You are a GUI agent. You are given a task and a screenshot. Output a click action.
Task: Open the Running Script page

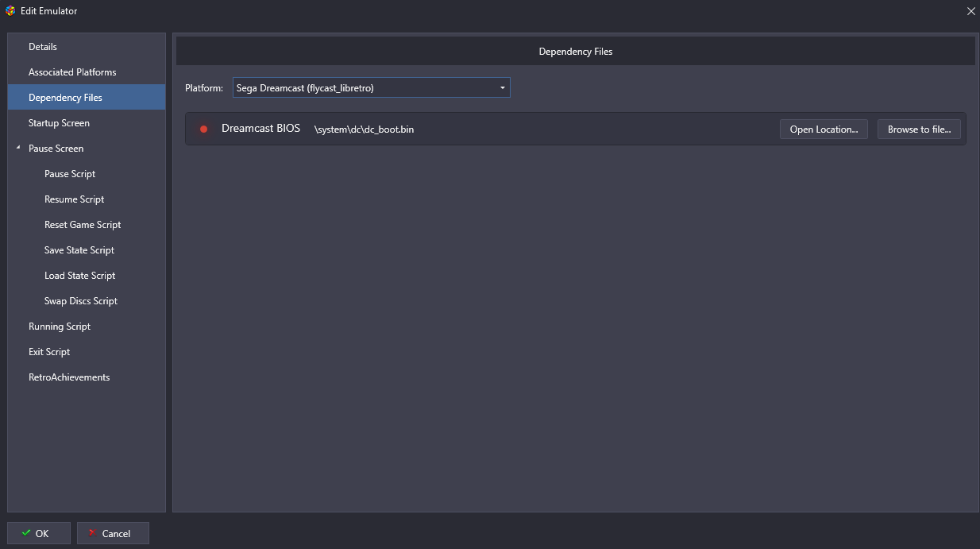(x=87, y=327)
